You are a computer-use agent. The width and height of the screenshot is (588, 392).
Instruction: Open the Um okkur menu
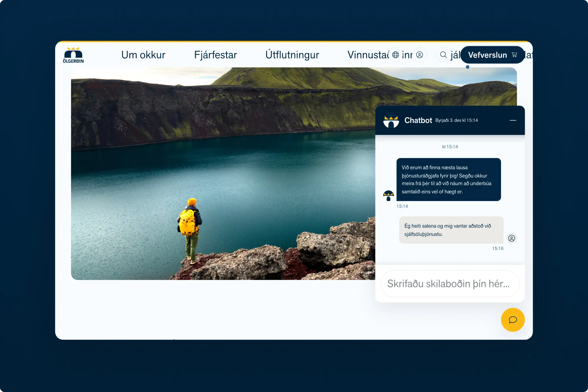(x=143, y=55)
